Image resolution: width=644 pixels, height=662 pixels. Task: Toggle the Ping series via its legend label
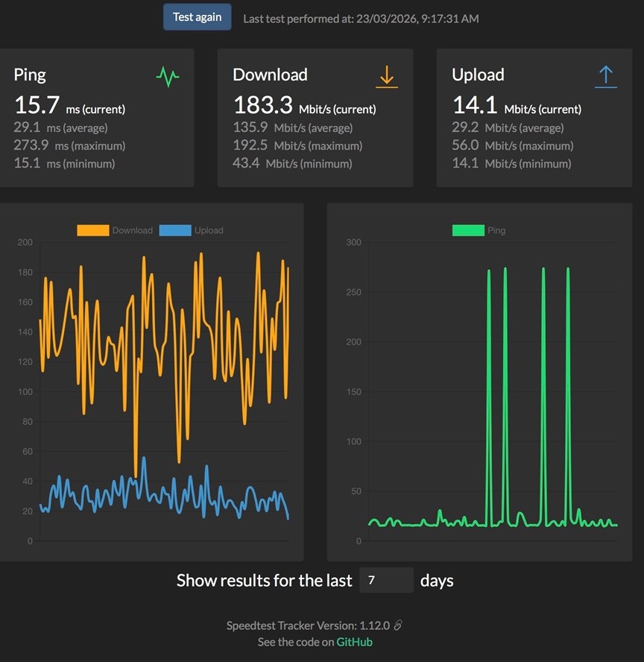tap(496, 230)
